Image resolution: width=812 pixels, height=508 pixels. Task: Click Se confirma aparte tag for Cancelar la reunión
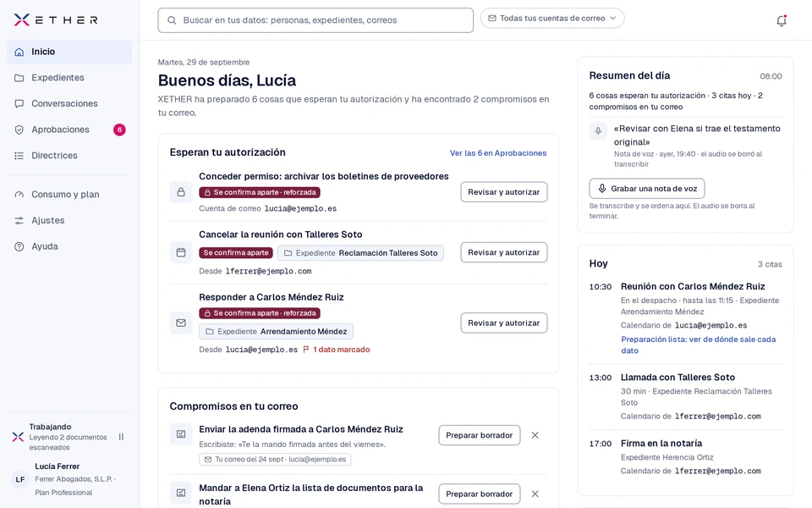click(236, 253)
